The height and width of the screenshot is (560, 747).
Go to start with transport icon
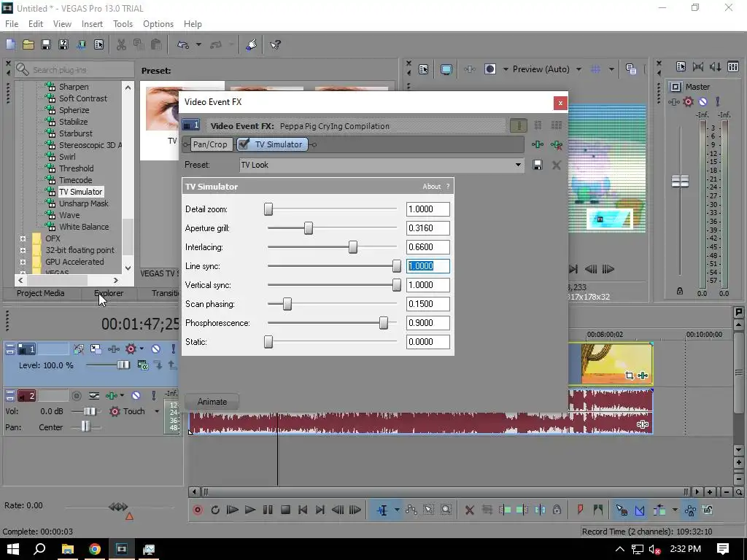pyautogui.click(x=303, y=510)
